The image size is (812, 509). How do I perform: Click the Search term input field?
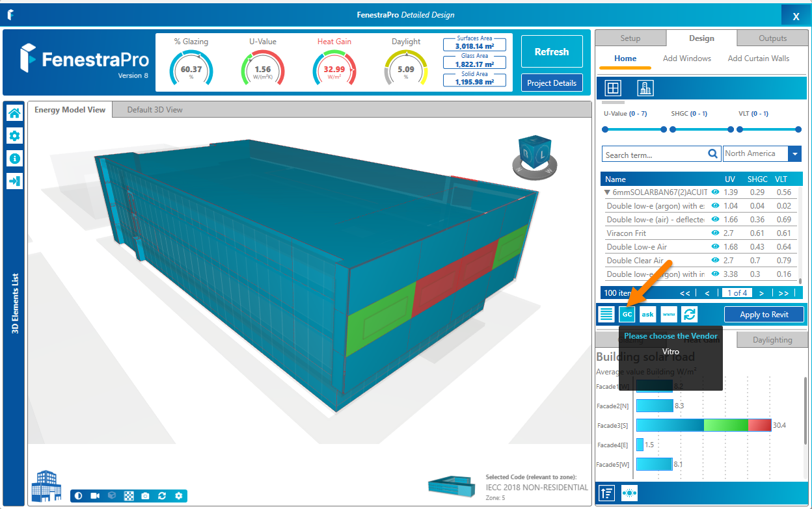(x=655, y=155)
